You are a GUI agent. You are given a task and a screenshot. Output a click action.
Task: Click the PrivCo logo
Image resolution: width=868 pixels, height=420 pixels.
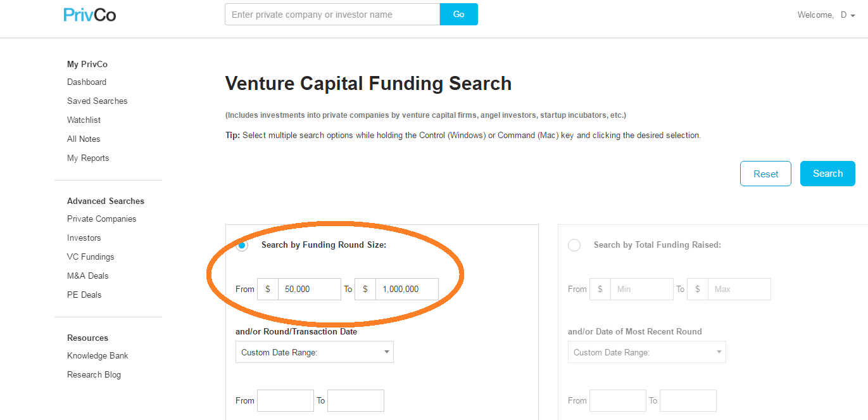[x=89, y=15]
